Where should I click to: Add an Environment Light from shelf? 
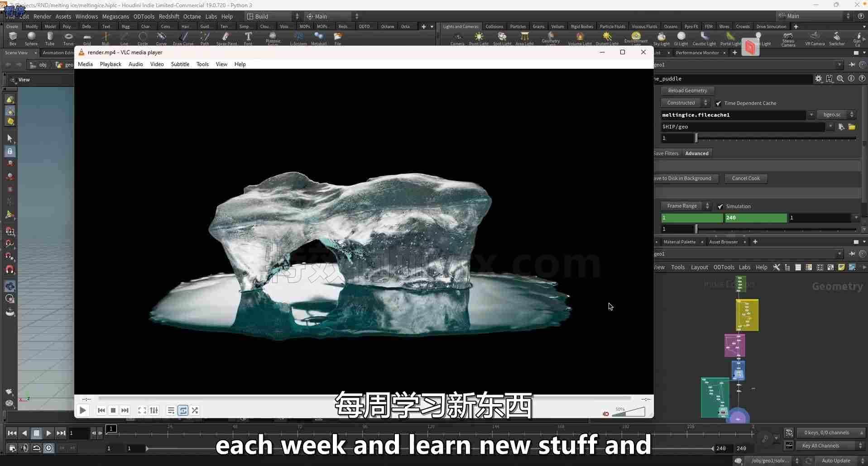[636, 38]
